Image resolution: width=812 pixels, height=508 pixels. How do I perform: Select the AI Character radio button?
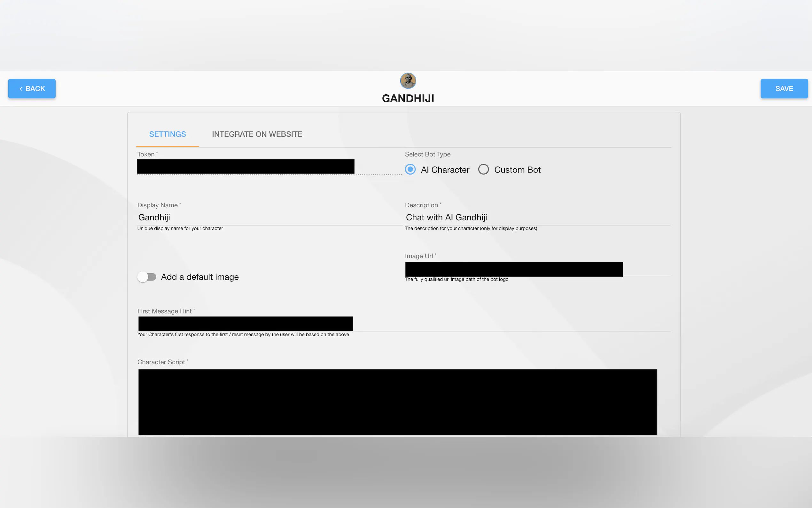pyautogui.click(x=410, y=169)
